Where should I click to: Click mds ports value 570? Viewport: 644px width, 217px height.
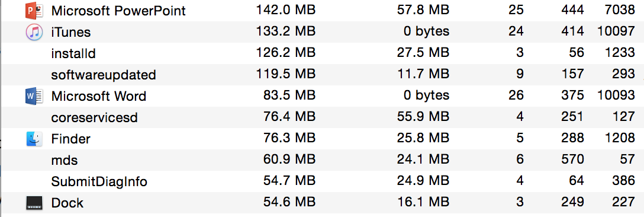pyautogui.click(x=572, y=159)
